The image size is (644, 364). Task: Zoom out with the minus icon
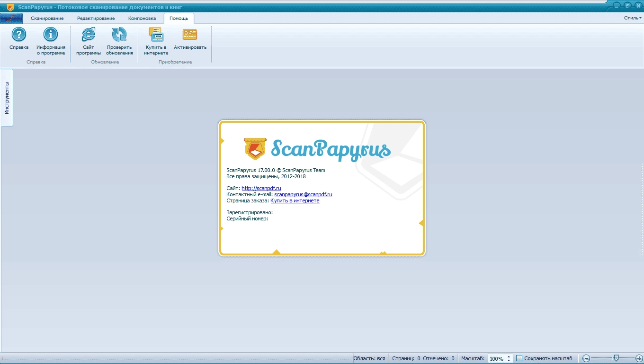[586, 358]
